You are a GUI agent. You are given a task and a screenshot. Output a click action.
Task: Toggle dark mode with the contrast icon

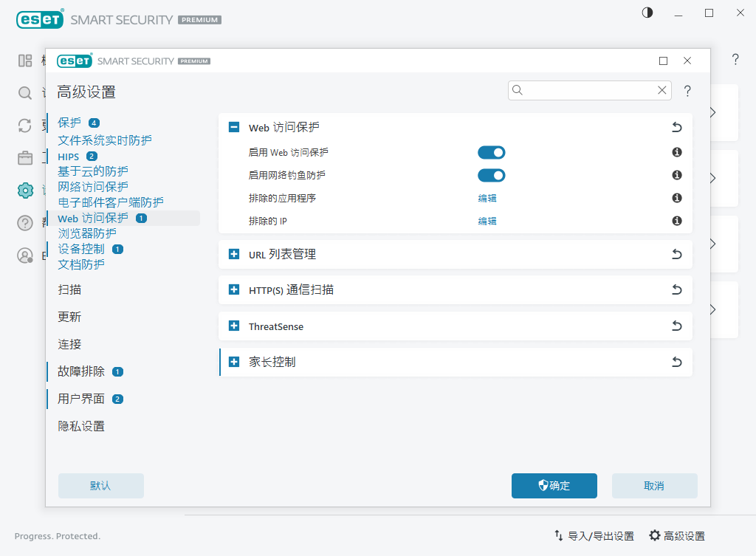coord(647,13)
